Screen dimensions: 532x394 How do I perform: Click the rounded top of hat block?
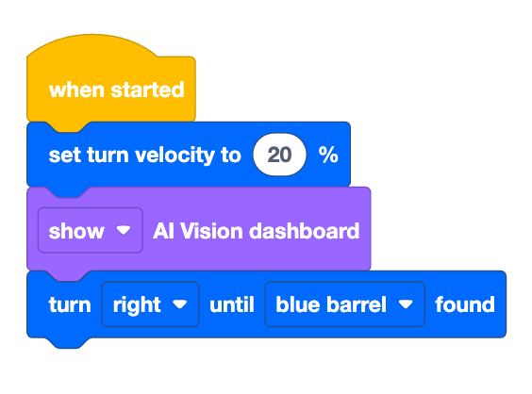92,44
